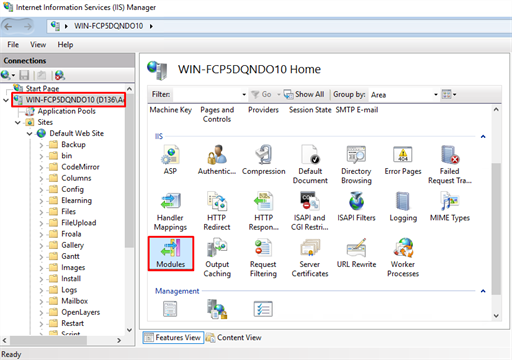
Task: Click the Connections horizontal scroll right arrow
Action: pyautogui.click(x=119, y=340)
